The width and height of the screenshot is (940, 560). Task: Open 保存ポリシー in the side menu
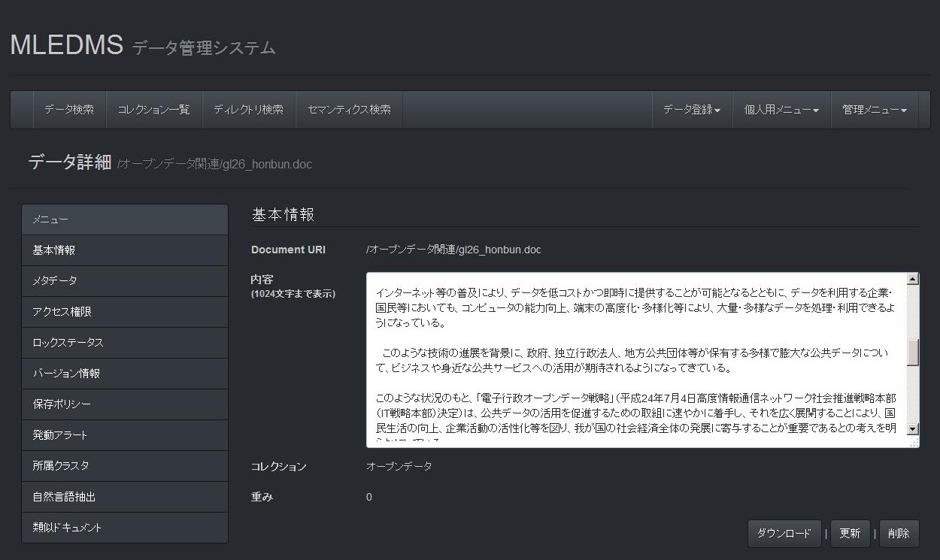125,404
